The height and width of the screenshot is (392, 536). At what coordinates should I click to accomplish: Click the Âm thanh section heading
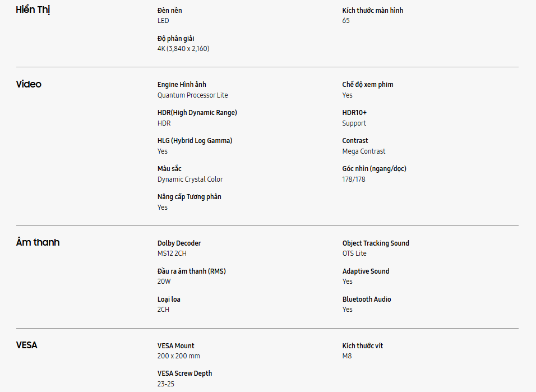38,242
